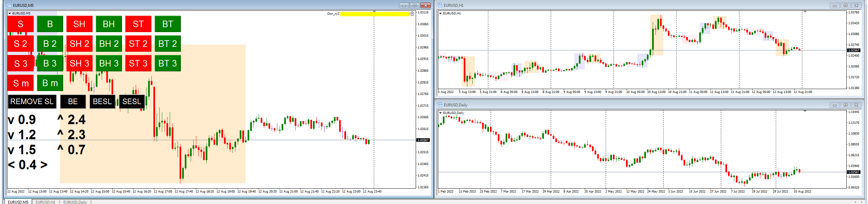Click the red ST button
Image resolution: width=868 pixels, height=204 pixels.
(138, 24)
